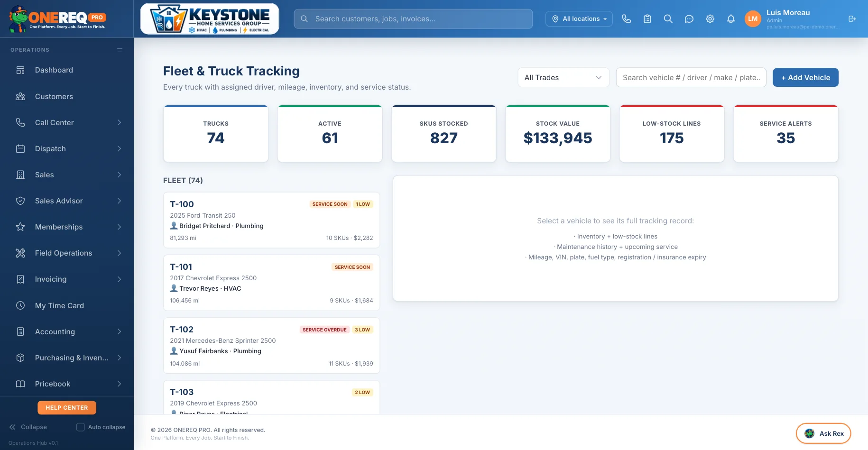
Task: Expand the Accounting submenu chevron
Action: [x=119, y=331]
